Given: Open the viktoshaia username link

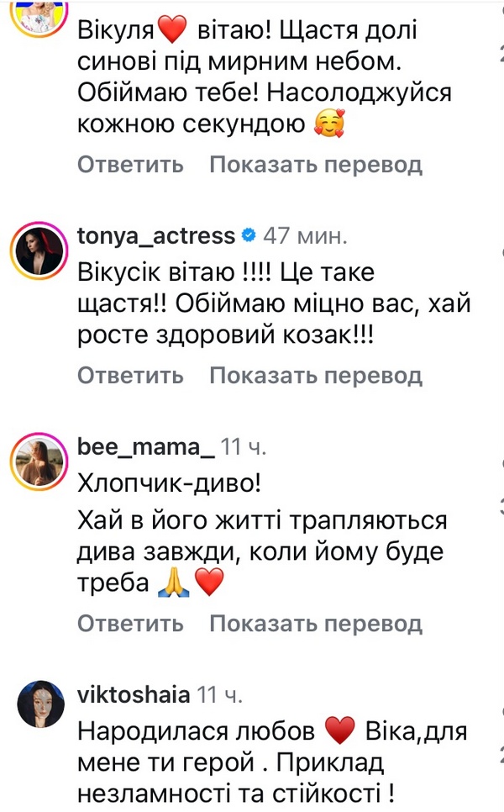Looking at the screenshot, I should [x=134, y=695].
